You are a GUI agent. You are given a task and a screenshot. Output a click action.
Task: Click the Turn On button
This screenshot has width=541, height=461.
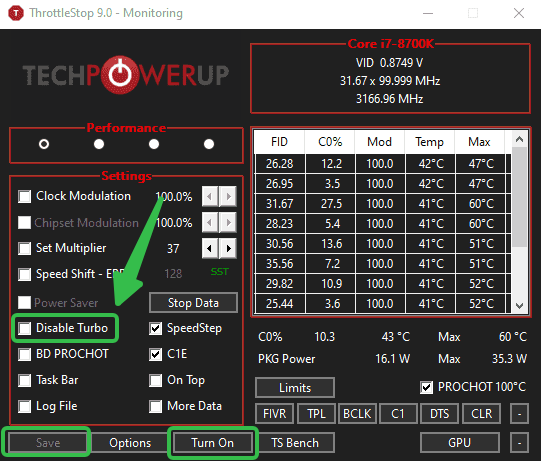[x=213, y=442]
